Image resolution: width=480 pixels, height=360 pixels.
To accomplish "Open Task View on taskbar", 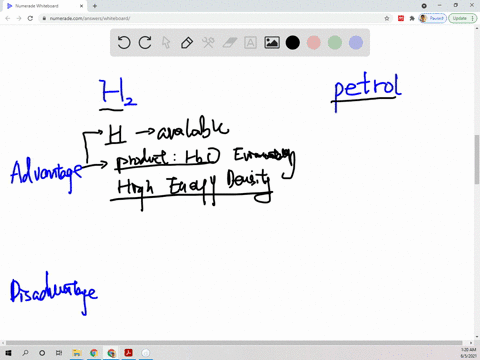I will click(x=59, y=353).
